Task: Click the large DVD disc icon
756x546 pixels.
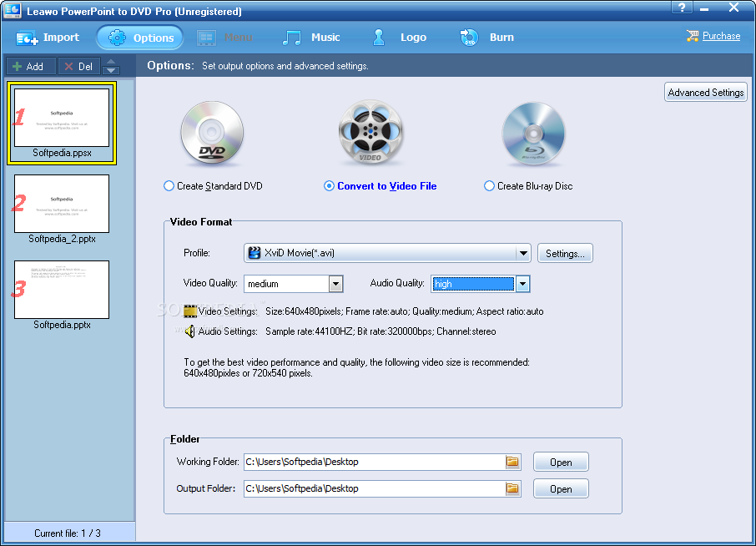Action: [212, 132]
